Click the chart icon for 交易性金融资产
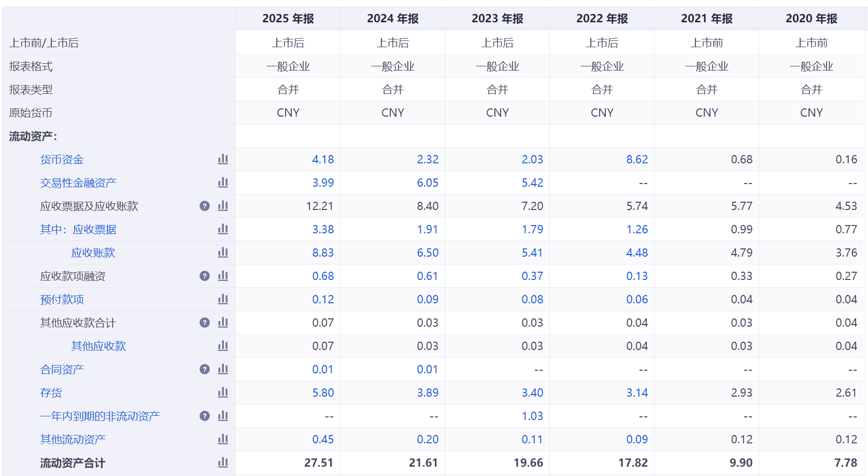The height and width of the screenshot is (476, 868). [223, 183]
